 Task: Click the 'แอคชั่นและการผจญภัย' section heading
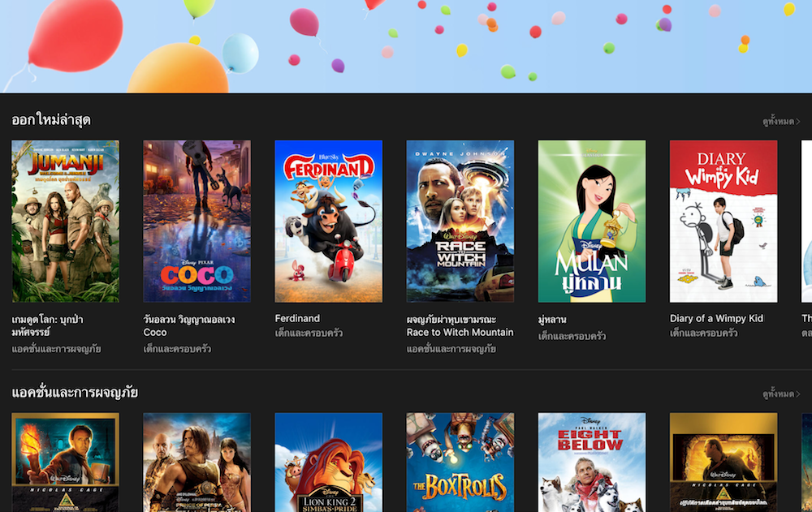click(x=75, y=393)
